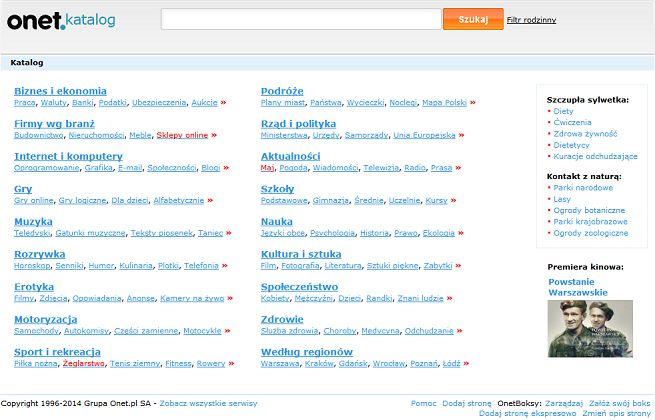This screenshot has width=655, height=420.
Task: Open the Firmy wg branż category
Action: [54, 124]
